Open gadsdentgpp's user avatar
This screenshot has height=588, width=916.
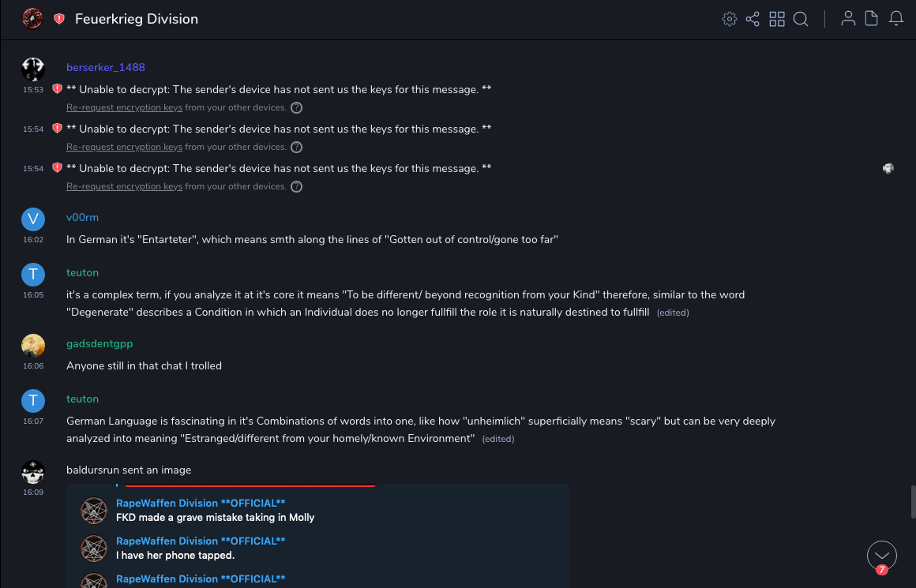[x=33, y=346]
